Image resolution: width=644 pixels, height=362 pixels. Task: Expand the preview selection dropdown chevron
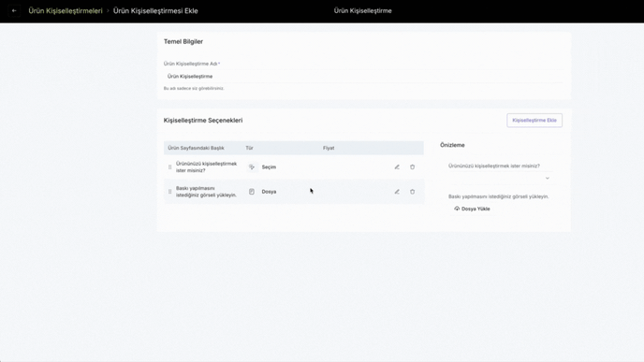point(547,178)
